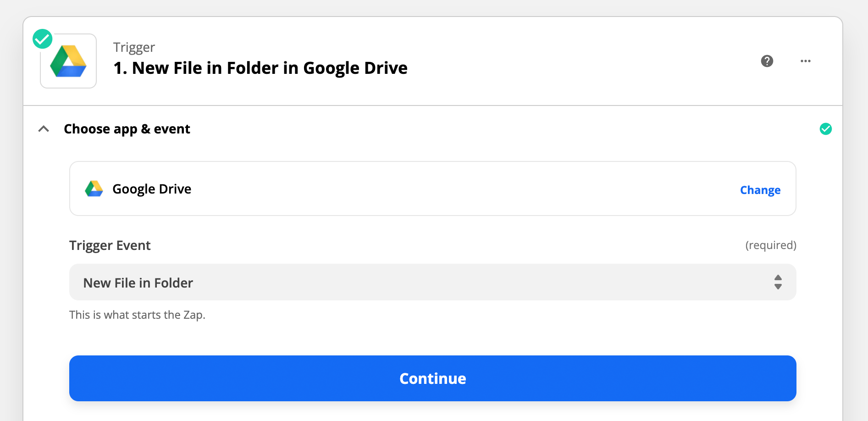Collapse the Choose app & event section

point(44,129)
